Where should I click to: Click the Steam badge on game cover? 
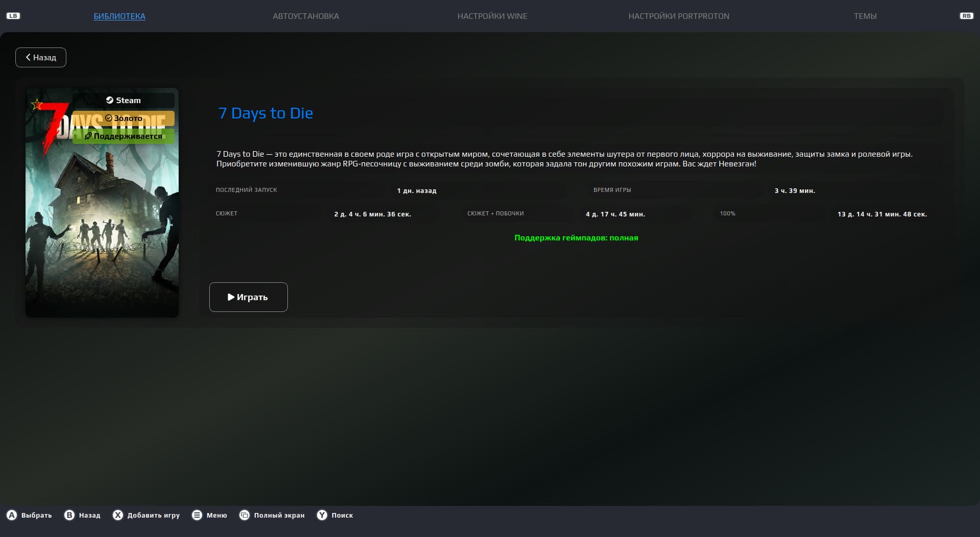(124, 101)
